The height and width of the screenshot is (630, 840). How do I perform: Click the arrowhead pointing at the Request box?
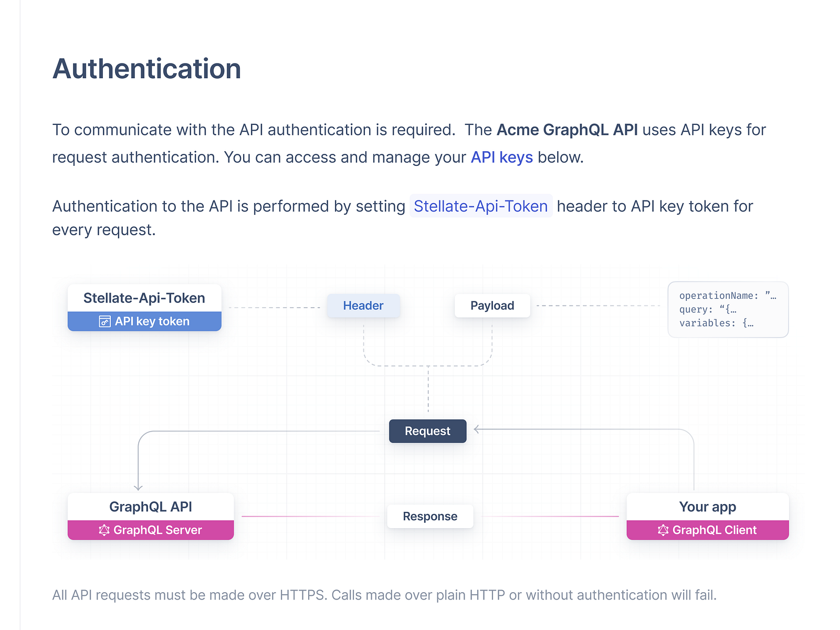(477, 429)
